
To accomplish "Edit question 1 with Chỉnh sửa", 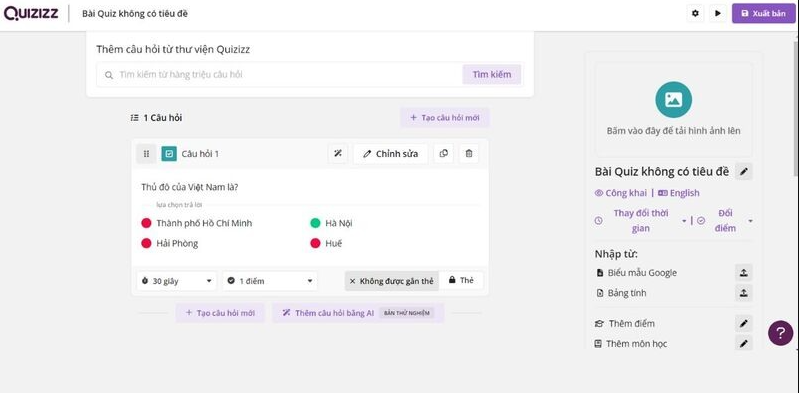I will 390,153.
